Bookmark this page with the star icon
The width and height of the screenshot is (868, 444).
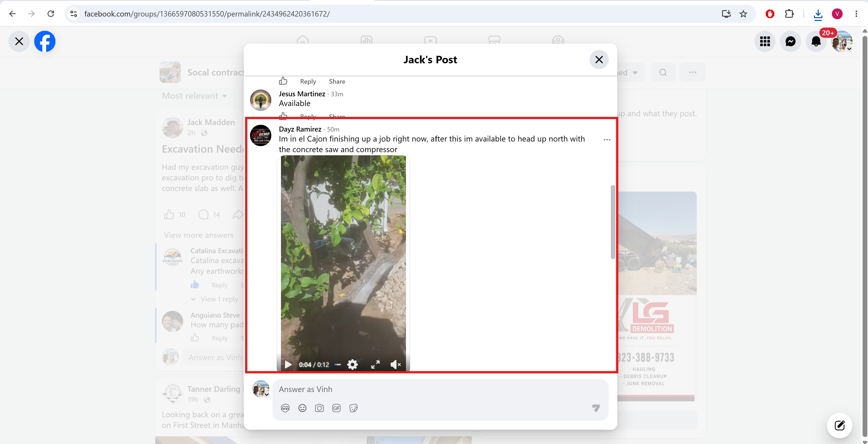coord(743,14)
